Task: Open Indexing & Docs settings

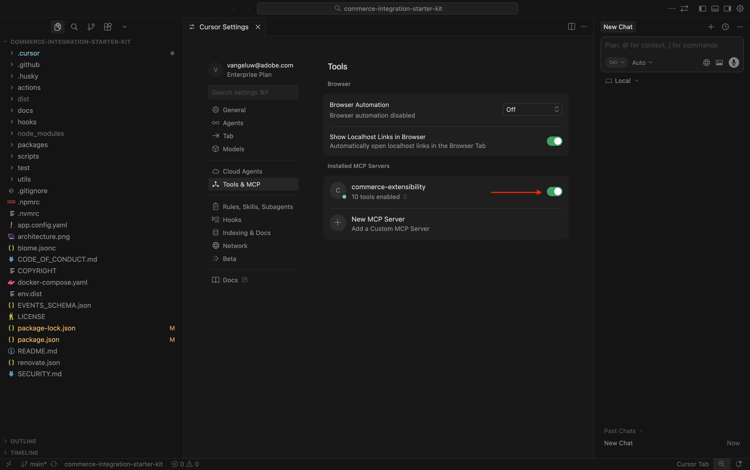Action: [253, 232]
